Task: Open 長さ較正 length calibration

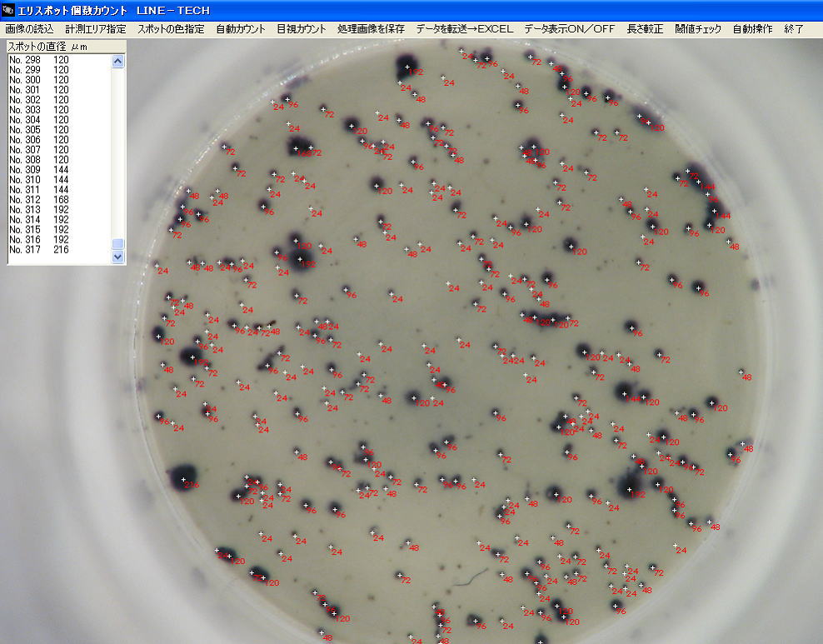Action: click(x=645, y=28)
